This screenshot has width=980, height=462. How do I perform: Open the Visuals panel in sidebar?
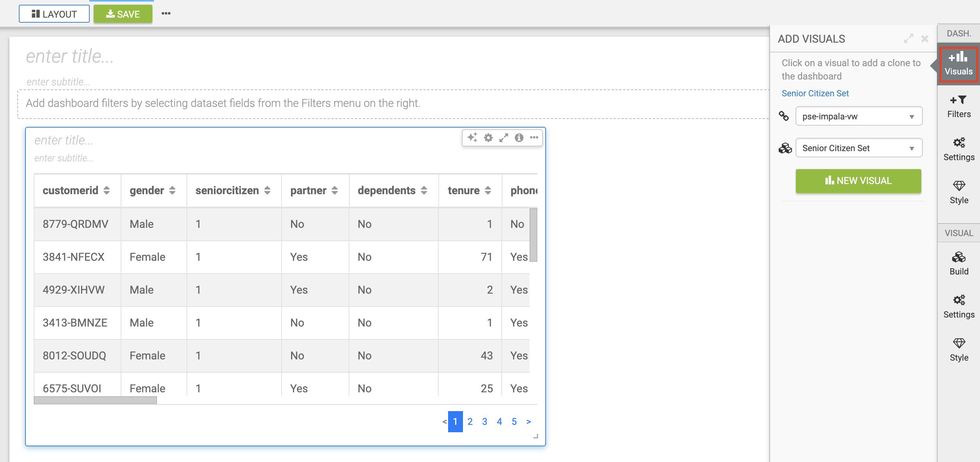click(x=958, y=64)
